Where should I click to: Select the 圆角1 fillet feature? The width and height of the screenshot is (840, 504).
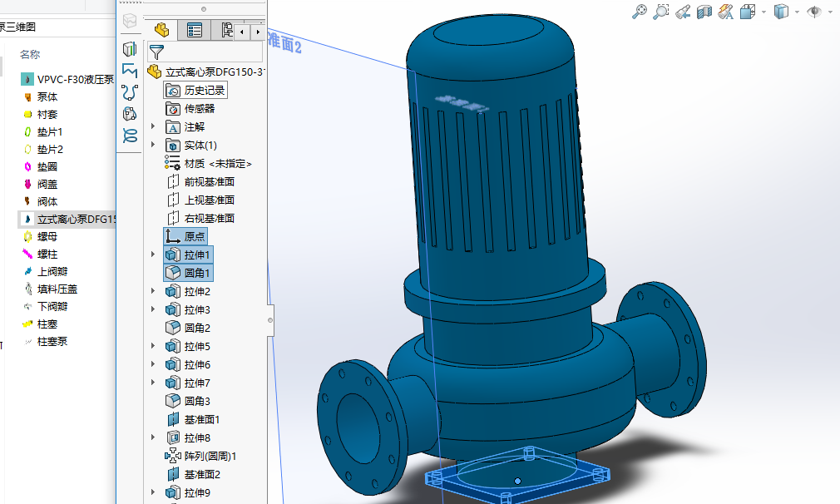pos(188,273)
